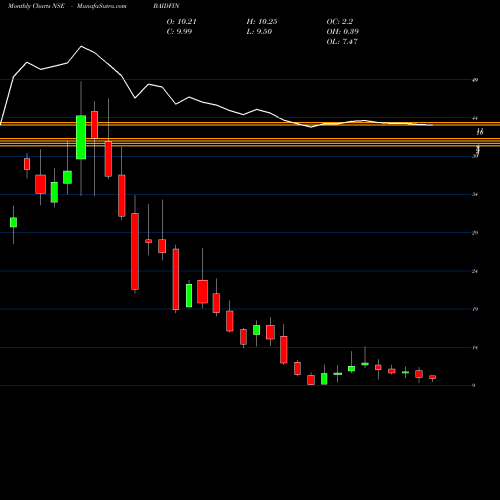The image size is (500, 500).
Task: Click the last red candle at the chart's right end
Action: (x=432, y=377)
